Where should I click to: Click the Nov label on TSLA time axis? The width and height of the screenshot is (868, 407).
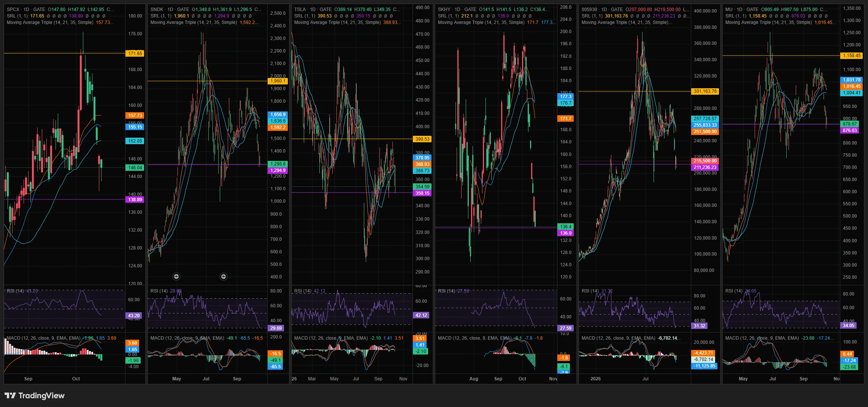[x=403, y=379]
